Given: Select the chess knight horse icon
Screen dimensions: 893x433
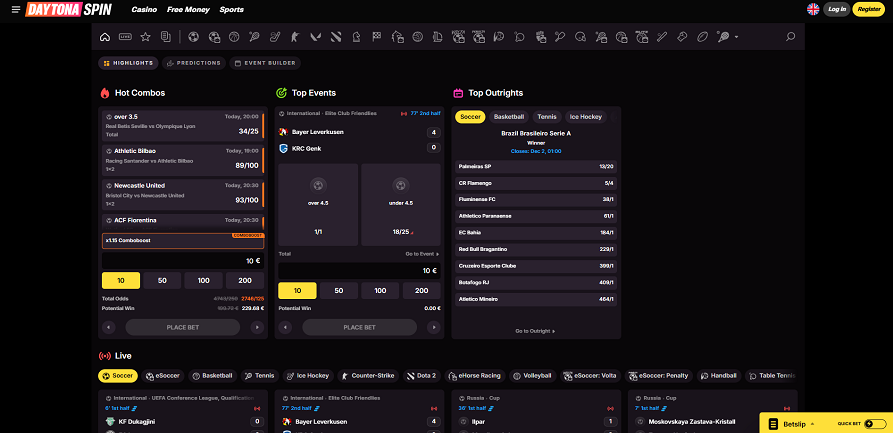Looking at the screenshot, I should (356, 37).
